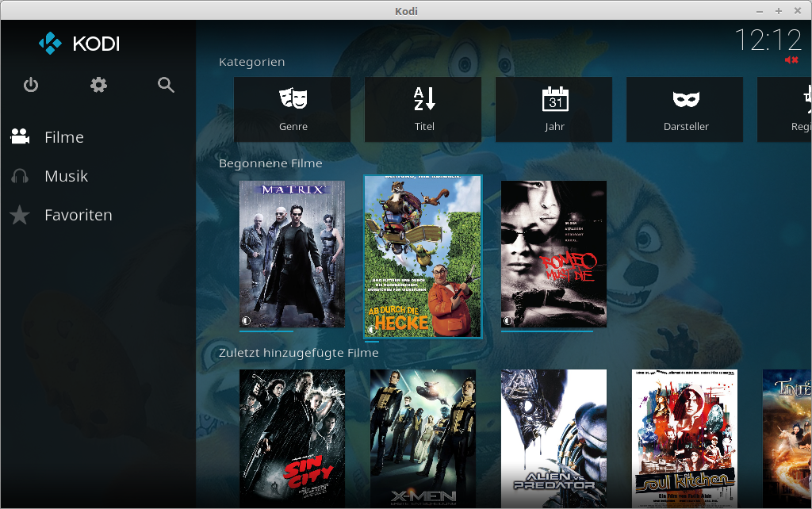
Task: Click the 12:12 clock display
Action: [768, 40]
